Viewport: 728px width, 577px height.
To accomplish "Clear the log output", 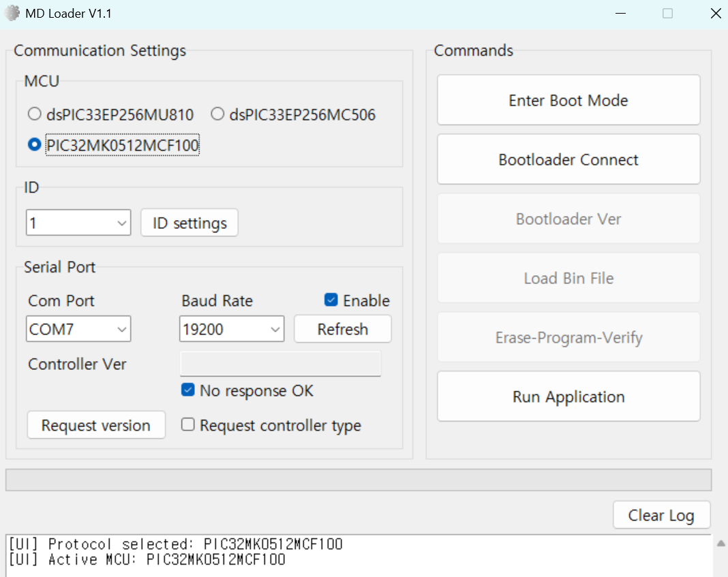I will (661, 515).
